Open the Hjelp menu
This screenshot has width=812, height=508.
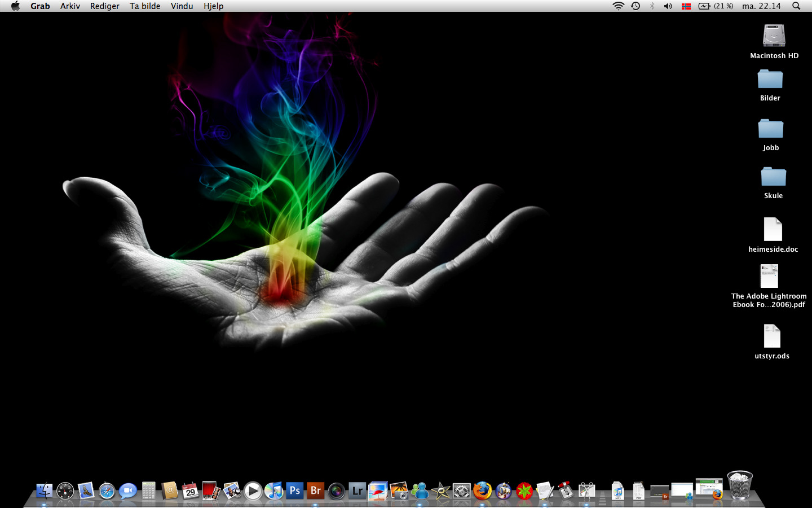pos(214,6)
